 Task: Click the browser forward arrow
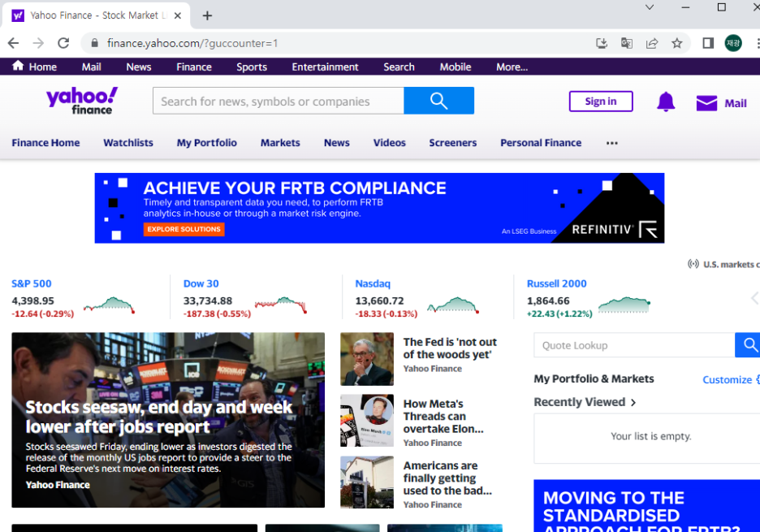pos(38,43)
